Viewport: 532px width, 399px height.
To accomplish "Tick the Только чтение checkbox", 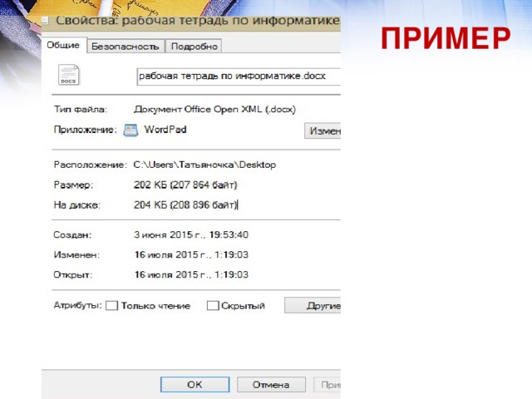I will coord(111,306).
